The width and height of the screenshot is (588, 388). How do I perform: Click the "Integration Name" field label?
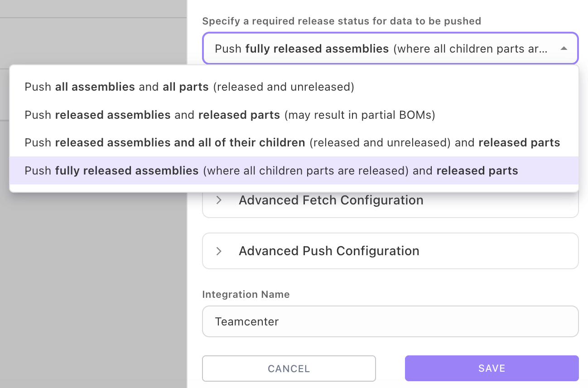(246, 294)
